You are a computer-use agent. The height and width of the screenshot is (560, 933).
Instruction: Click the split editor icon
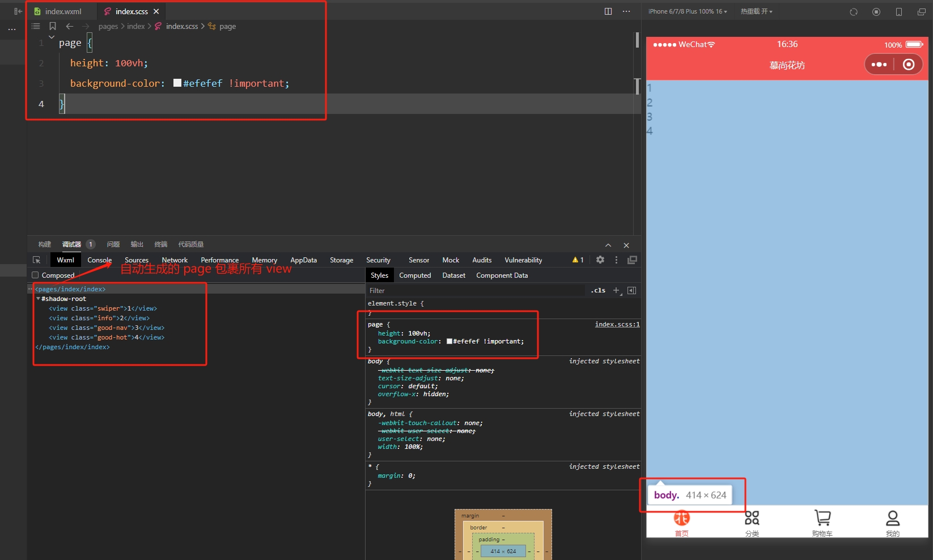(608, 11)
